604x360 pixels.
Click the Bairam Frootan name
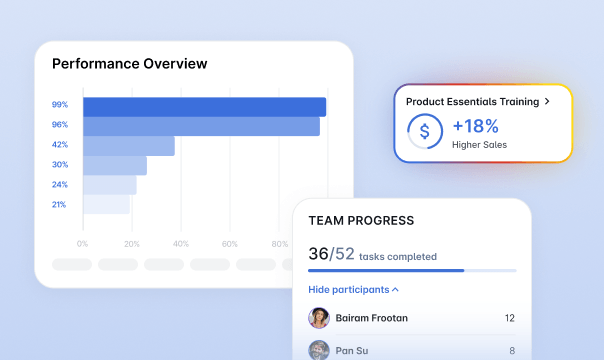[371, 318]
